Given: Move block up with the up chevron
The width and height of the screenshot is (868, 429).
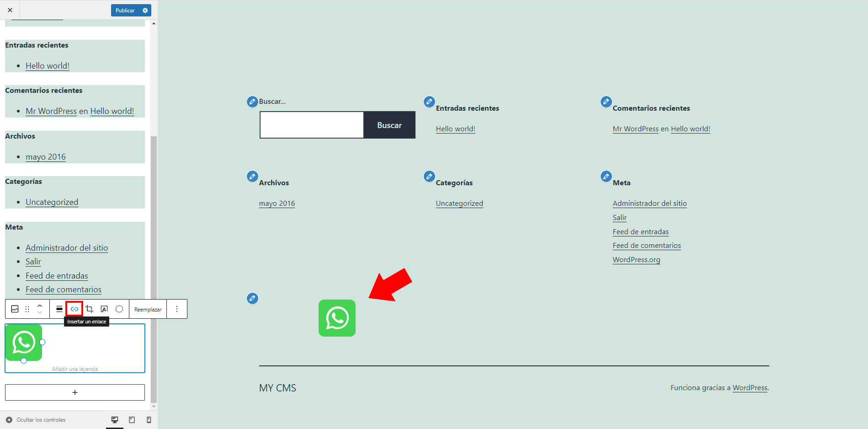Looking at the screenshot, I should (x=40, y=306).
